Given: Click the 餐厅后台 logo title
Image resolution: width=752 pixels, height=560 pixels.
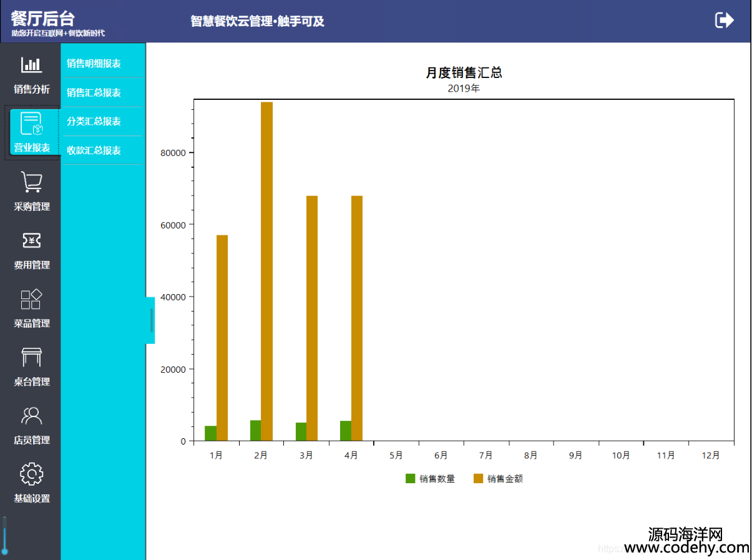Looking at the screenshot, I should (42, 18).
